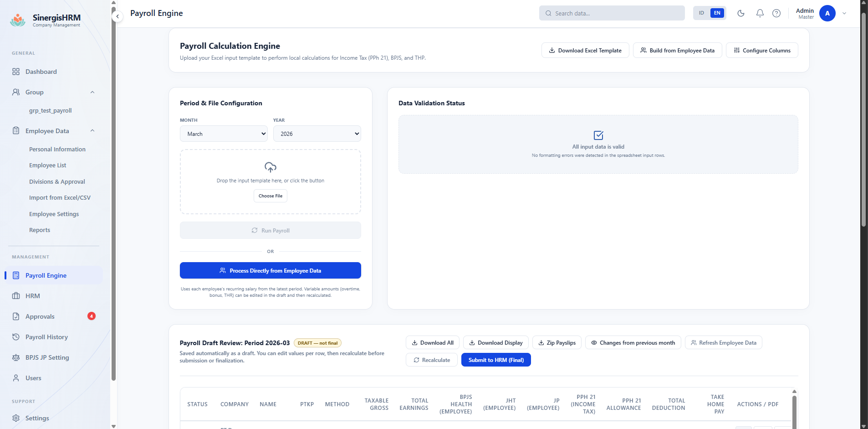Click Build from Employee Data
The height and width of the screenshot is (429, 868).
click(x=677, y=50)
